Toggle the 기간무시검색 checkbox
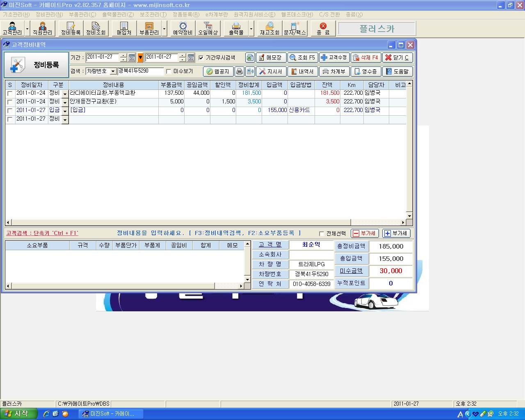This screenshot has height=420, width=525. pyautogui.click(x=201, y=58)
